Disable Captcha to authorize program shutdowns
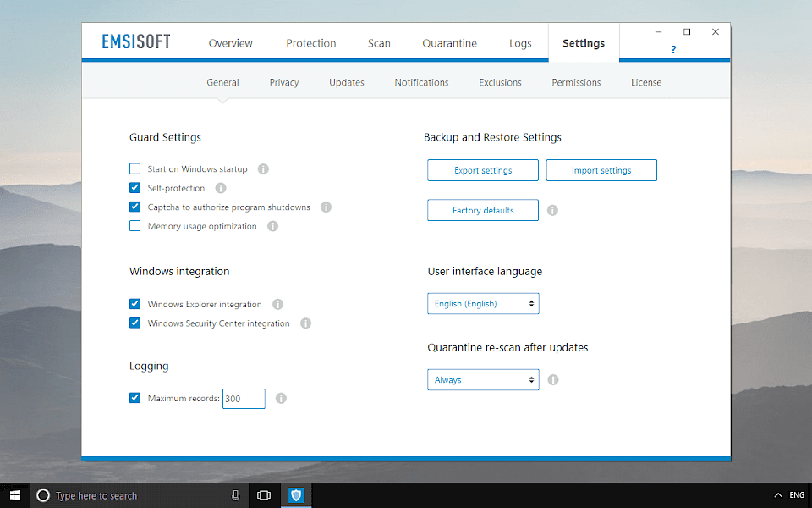The image size is (812, 508). (134, 207)
